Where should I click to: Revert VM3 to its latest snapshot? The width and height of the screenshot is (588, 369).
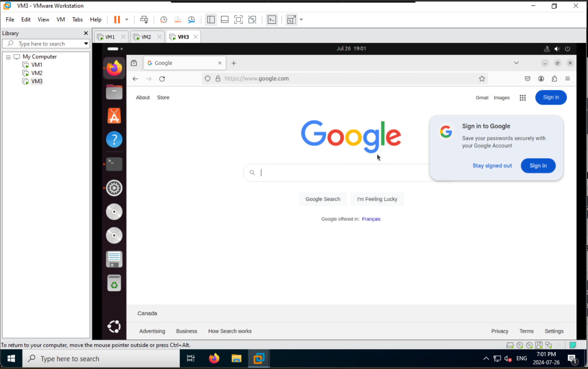178,19
